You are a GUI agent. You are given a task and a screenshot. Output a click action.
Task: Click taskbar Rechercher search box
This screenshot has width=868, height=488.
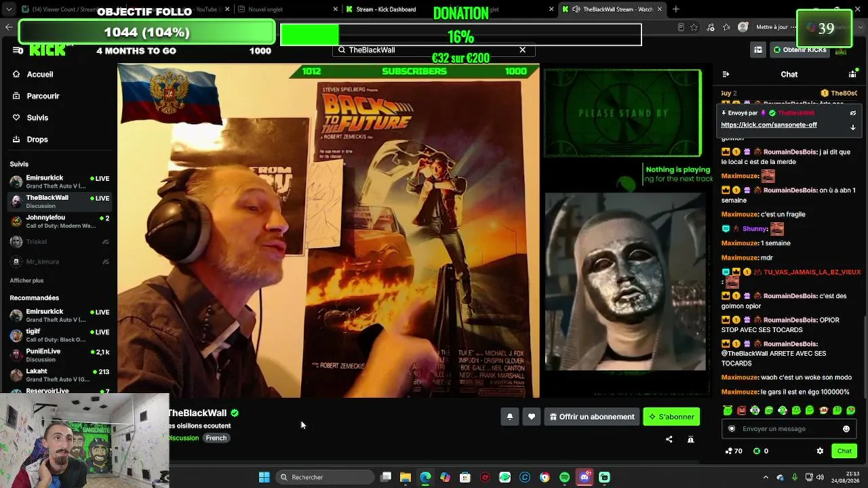click(x=324, y=477)
